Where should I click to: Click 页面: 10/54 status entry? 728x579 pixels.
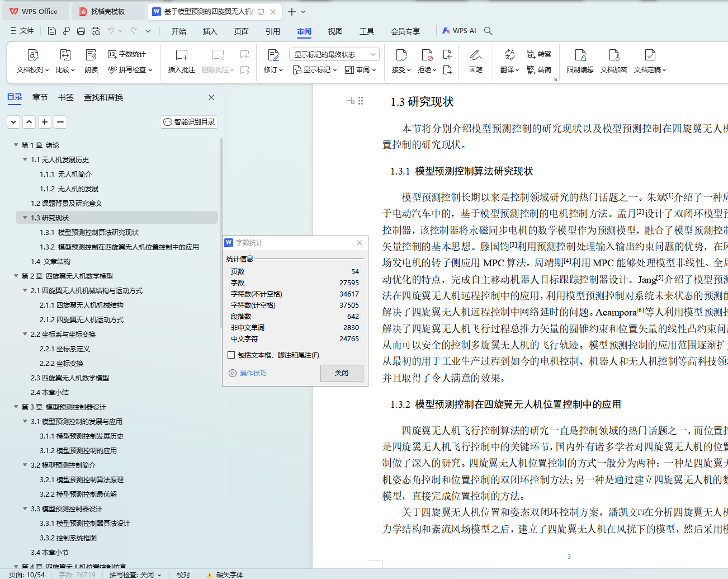pyautogui.click(x=27, y=575)
